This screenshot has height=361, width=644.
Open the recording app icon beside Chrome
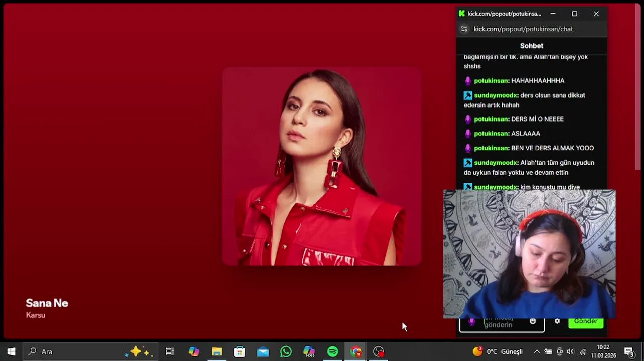(x=379, y=351)
